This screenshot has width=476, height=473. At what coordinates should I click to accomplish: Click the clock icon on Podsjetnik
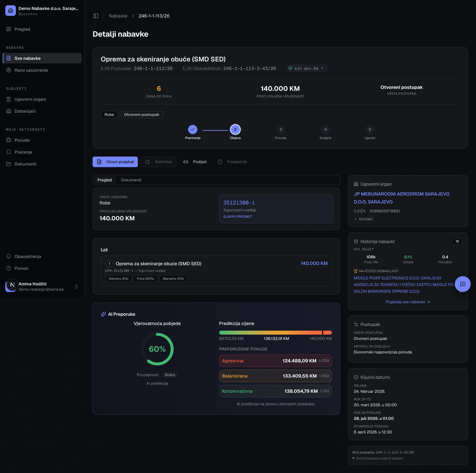[220, 162]
